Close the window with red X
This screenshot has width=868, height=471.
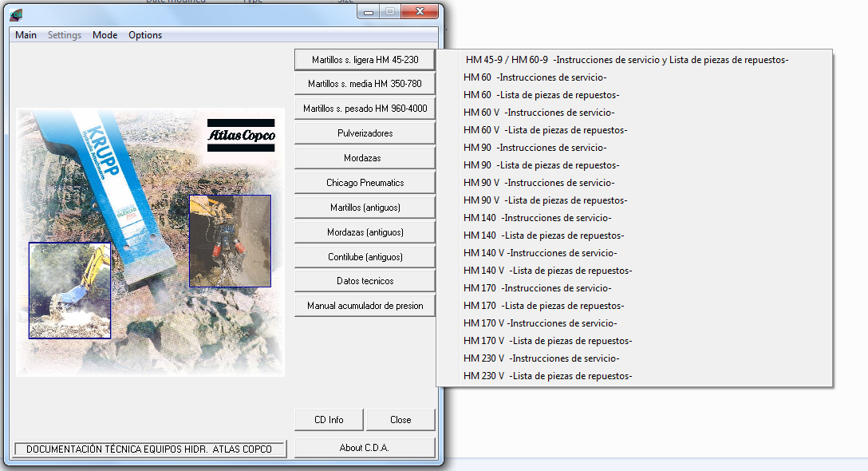click(x=420, y=11)
